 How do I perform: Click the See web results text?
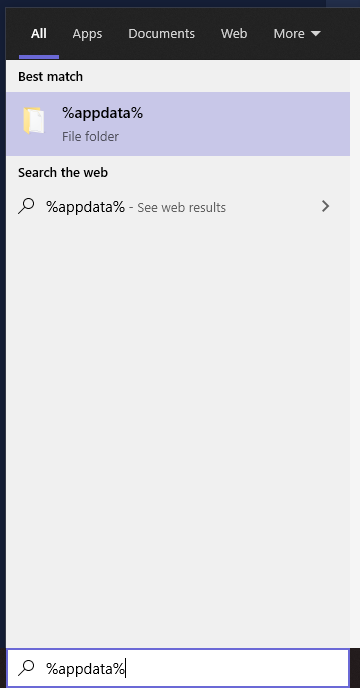tap(181, 208)
